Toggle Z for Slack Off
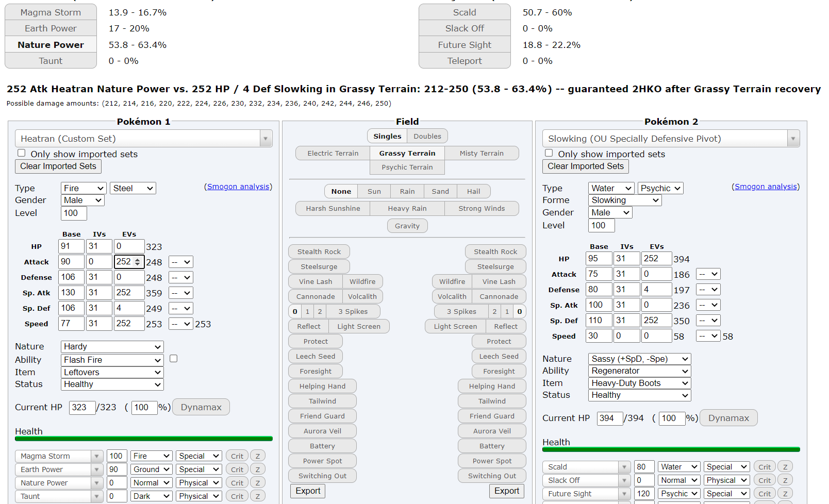 (785, 480)
